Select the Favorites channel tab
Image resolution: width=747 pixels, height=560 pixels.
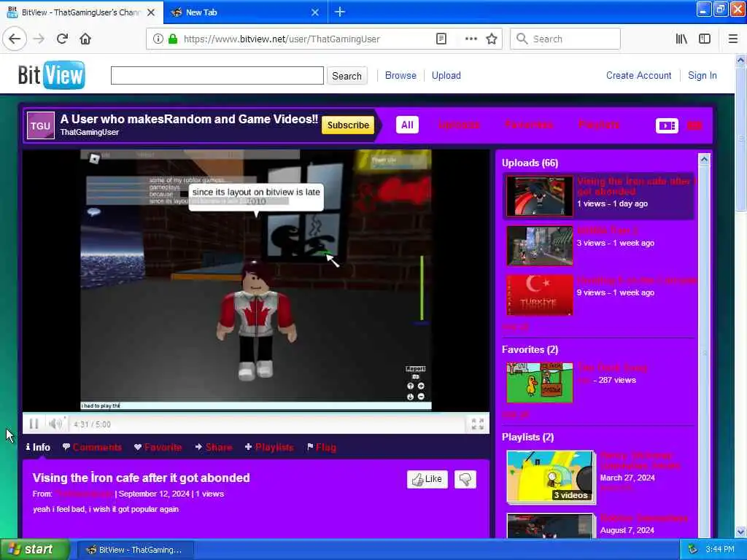tap(529, 125)
